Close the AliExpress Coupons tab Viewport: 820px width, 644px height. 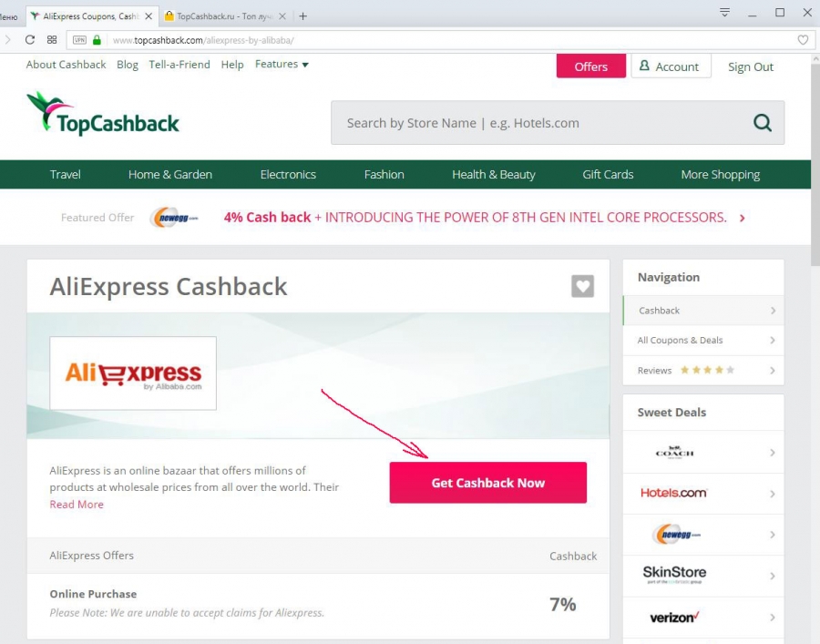[x=149, y=16]
